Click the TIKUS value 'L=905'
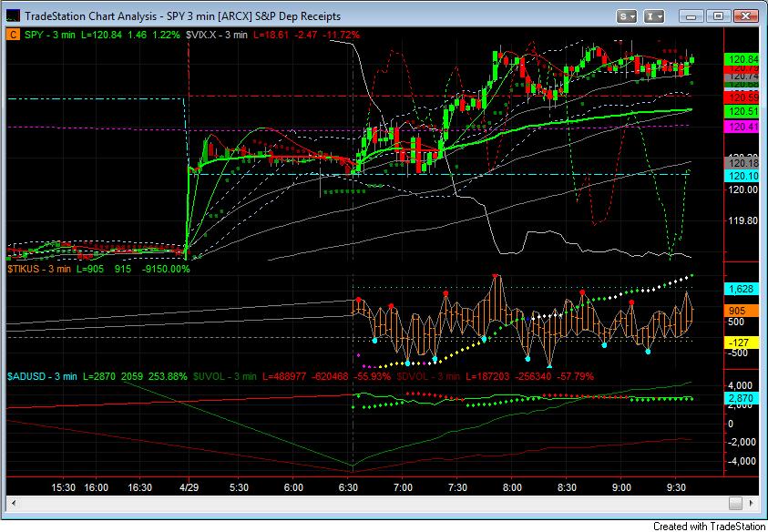Screen dimensions: 768x532 [x=89, y=269]
